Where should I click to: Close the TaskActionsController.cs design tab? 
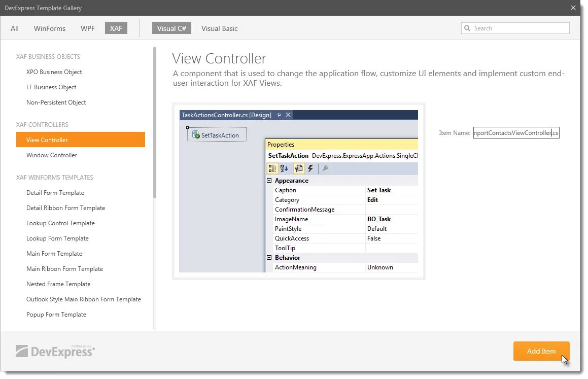pos(288,115)
